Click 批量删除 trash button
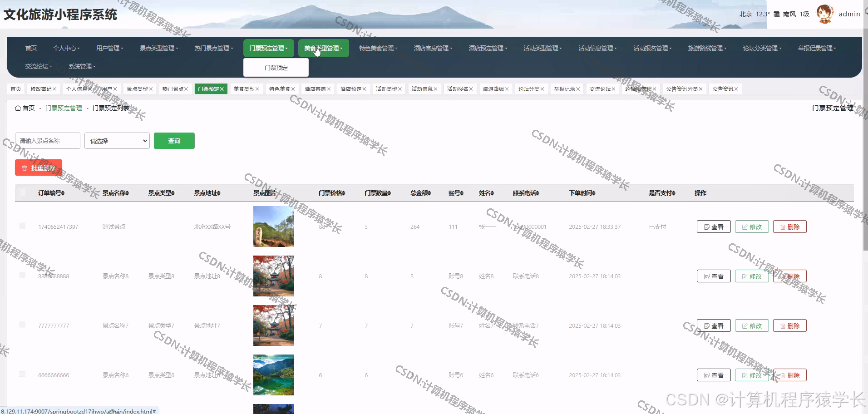Viewport: 868px width, 414px height. (39, 168)
